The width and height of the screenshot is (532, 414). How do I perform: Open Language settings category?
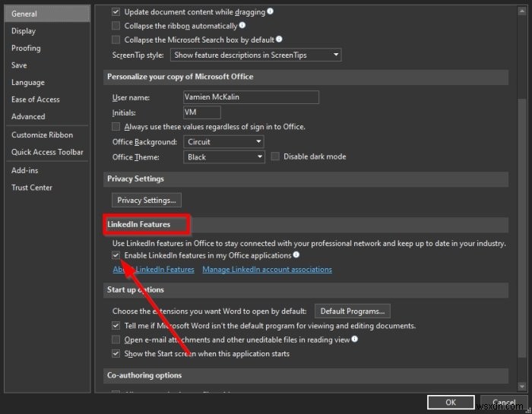tap(47, 82)
